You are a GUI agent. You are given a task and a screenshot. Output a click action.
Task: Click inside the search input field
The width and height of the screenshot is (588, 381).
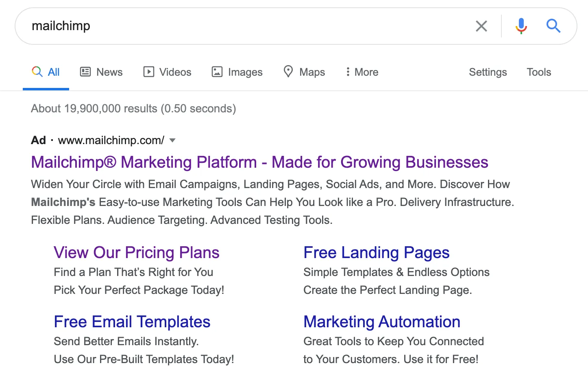click(244, 26)
